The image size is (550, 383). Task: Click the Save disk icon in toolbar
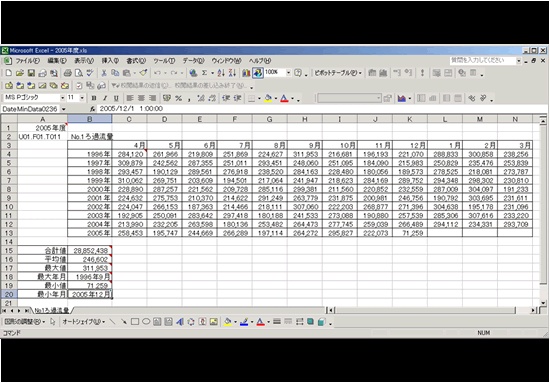[x=31, y=73]
